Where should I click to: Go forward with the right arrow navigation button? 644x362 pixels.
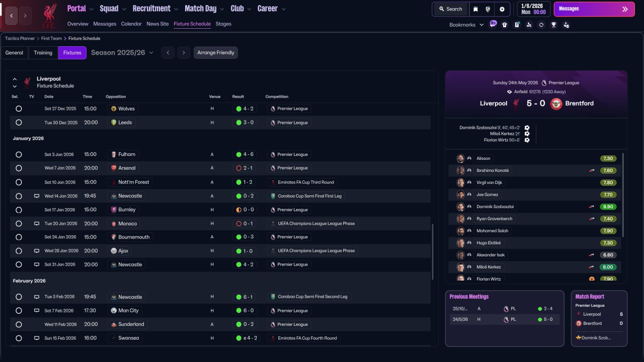click(x=25, y=16)
